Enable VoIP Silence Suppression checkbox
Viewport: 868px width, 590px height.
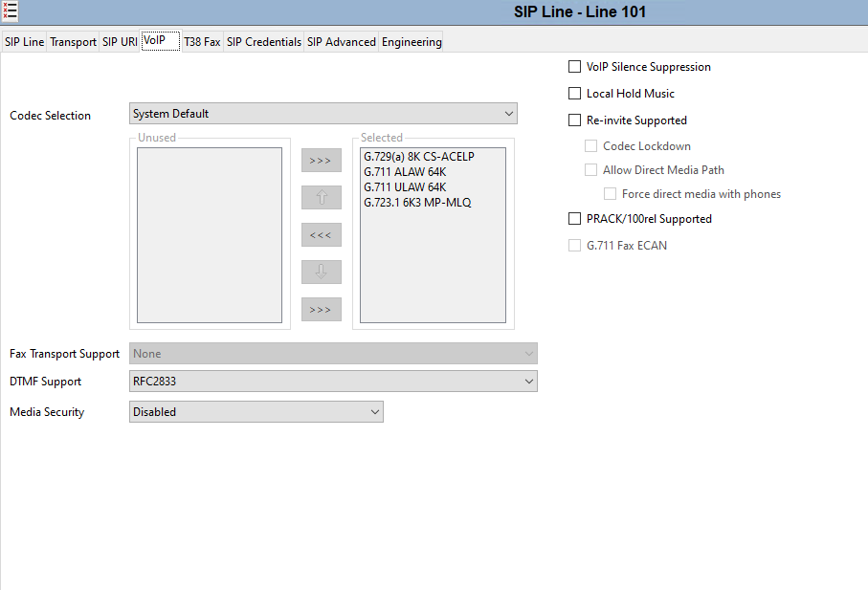tap(574, 67)
